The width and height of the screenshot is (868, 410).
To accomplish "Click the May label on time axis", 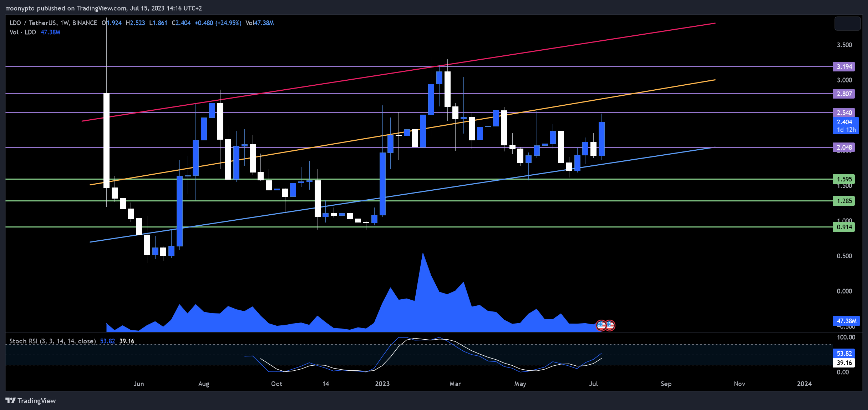I will tap(520, 384).
